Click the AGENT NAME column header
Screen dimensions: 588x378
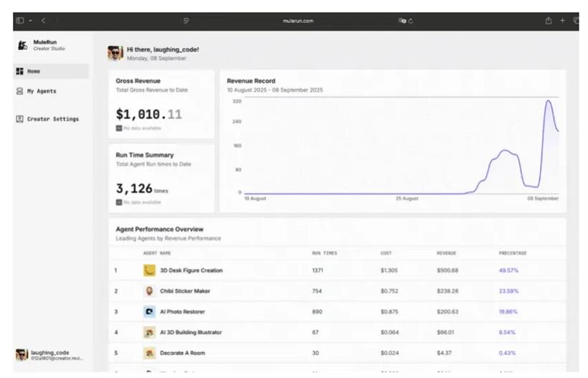coord(157,253)
